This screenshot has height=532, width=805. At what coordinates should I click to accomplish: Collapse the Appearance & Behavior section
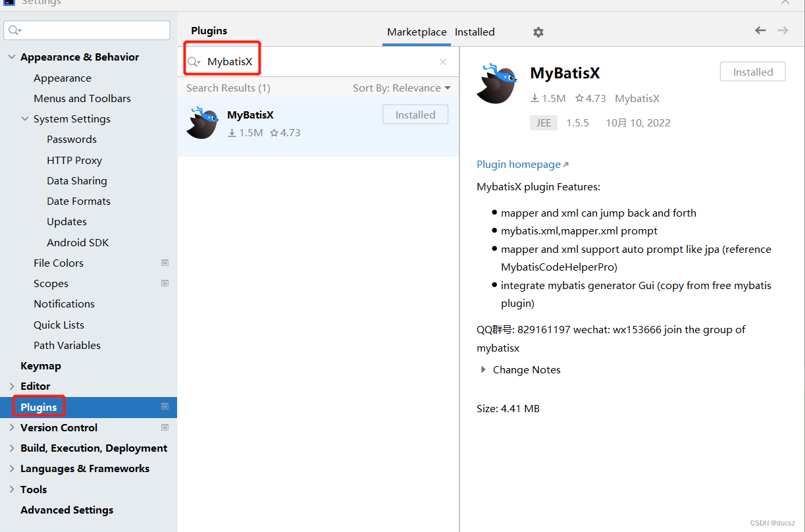coord(12,57)
